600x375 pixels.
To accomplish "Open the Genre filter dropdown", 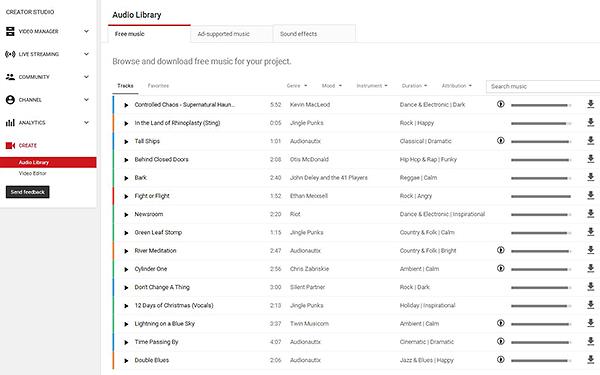I will click(297, 86).
